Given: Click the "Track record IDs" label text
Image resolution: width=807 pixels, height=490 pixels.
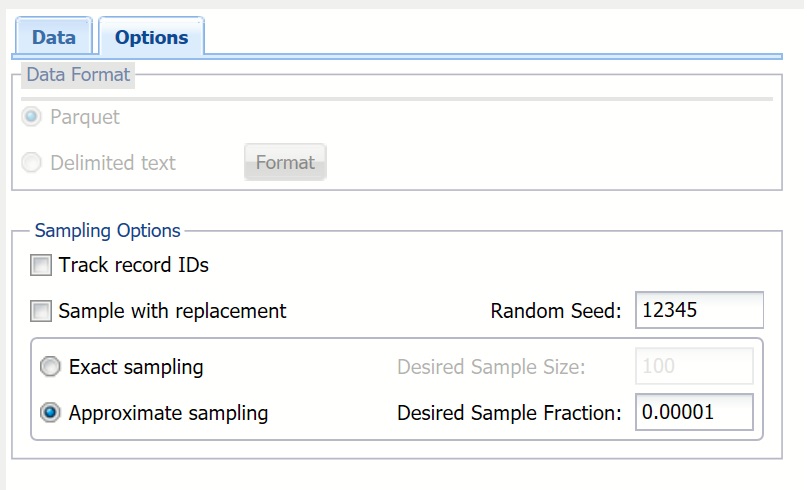Looking at the screenshot, I should pos(134,266).
